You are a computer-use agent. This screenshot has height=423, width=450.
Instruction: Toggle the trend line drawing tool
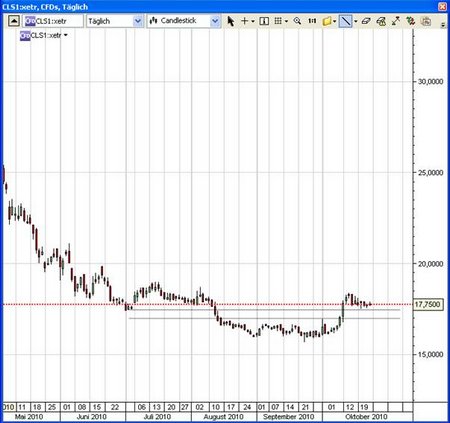click(x=346, y=21)
